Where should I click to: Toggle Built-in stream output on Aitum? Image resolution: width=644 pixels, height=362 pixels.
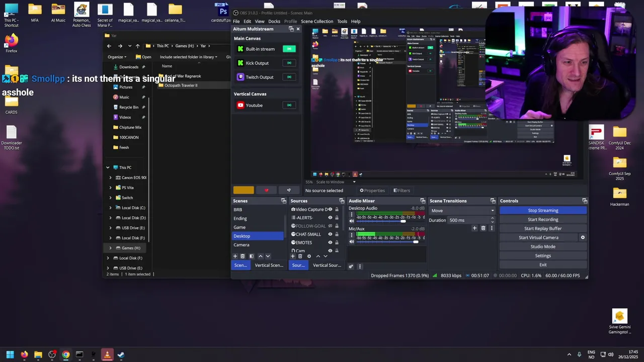click(x=289, y=49)
